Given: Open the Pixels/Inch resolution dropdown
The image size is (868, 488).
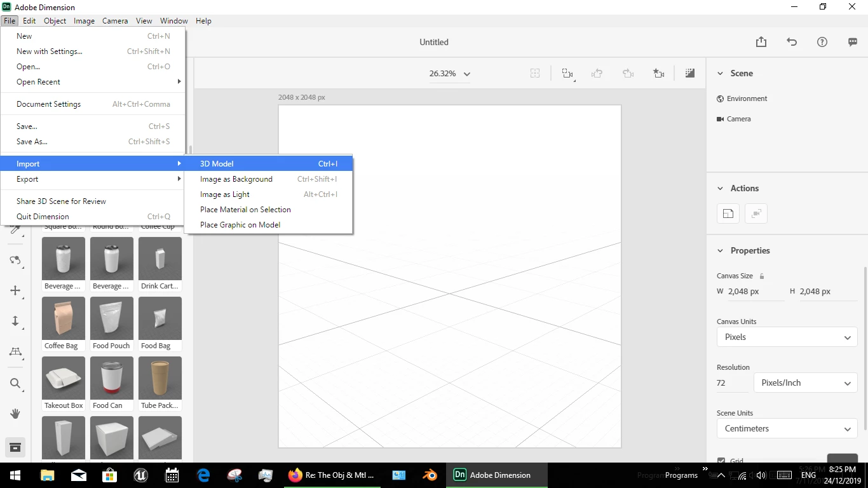Looking at the screenshot, I should point(806,383).
